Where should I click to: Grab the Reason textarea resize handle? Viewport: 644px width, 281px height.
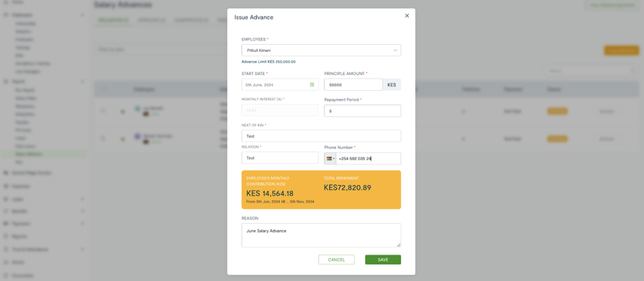pos(398,244)
